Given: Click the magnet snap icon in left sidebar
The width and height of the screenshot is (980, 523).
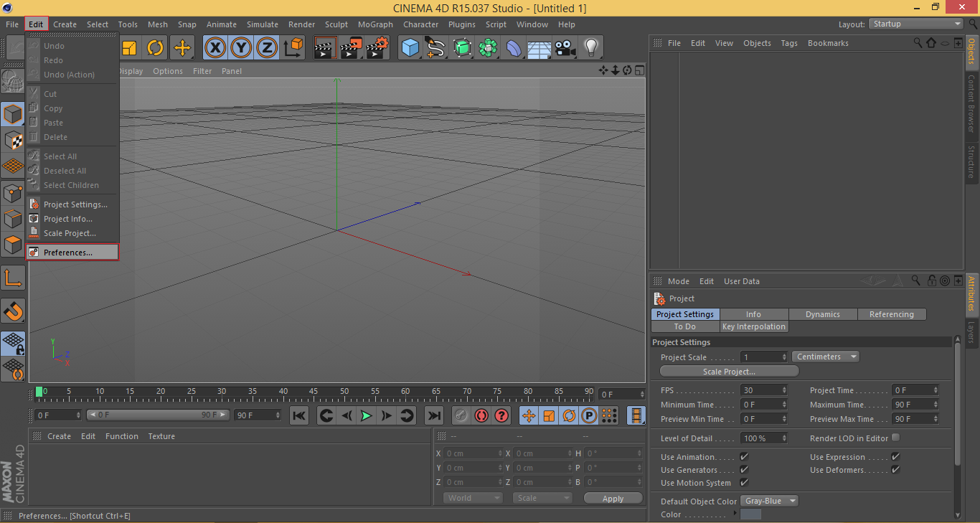Looking at the screenshot, I should (x=13, y=311).
